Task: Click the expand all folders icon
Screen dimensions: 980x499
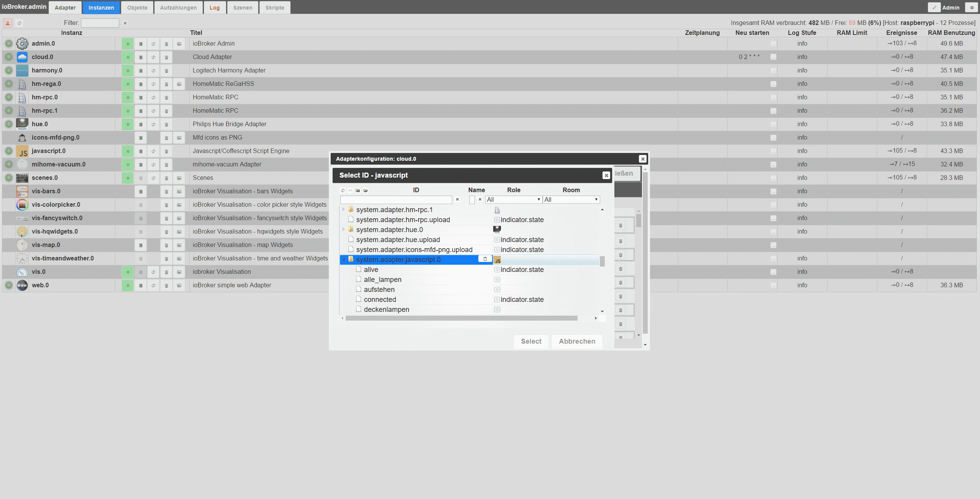Action: point(366,190)
